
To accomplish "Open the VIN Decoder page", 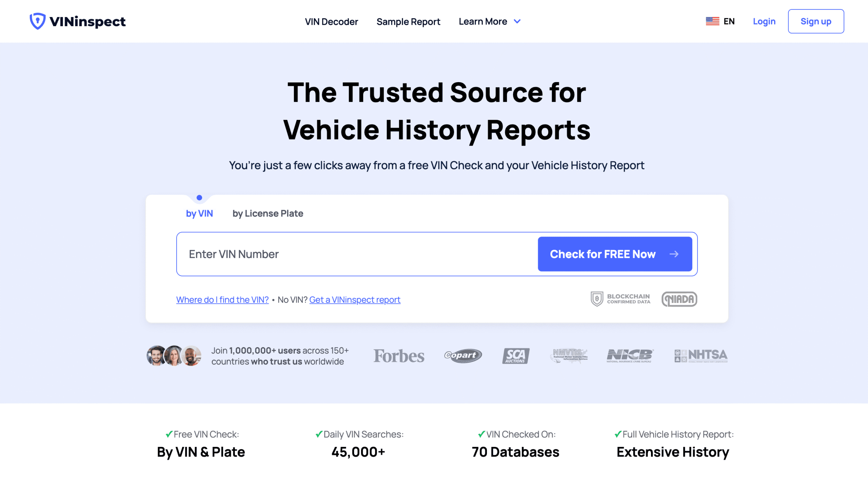I will (332, 21).
